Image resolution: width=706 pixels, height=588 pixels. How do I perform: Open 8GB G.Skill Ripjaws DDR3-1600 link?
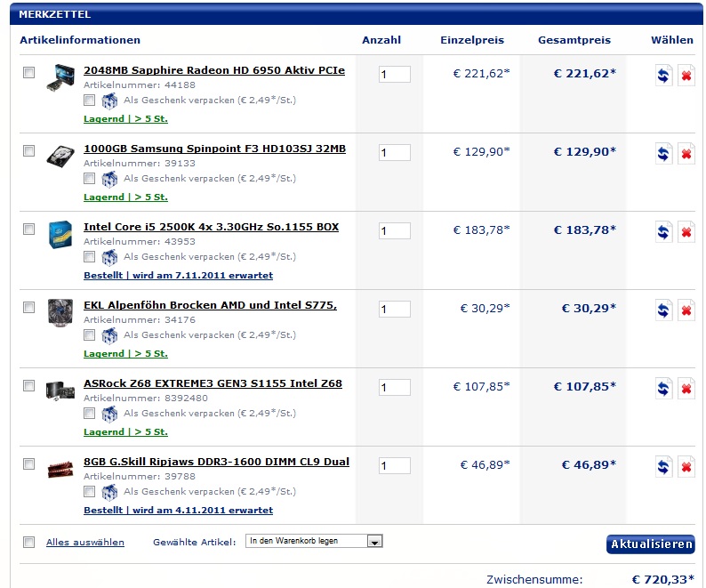coord(217,463)
